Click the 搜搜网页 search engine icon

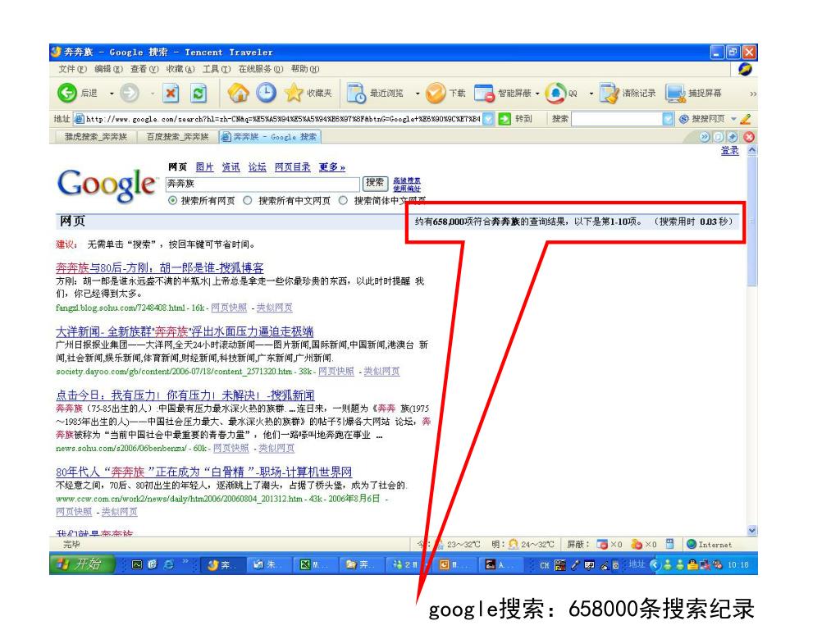tap(683, 119)
